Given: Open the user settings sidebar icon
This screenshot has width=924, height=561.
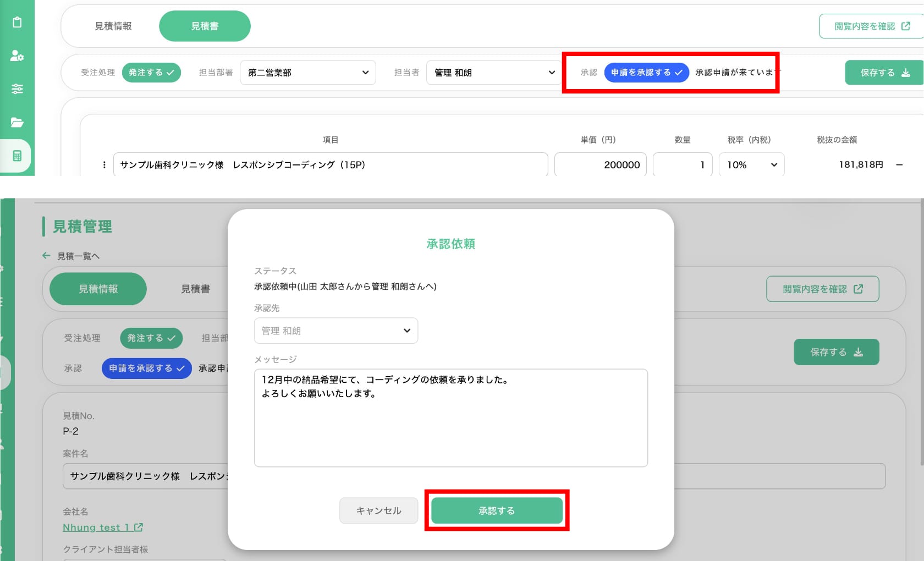Looking at the screenshot, I should (17, 56).
